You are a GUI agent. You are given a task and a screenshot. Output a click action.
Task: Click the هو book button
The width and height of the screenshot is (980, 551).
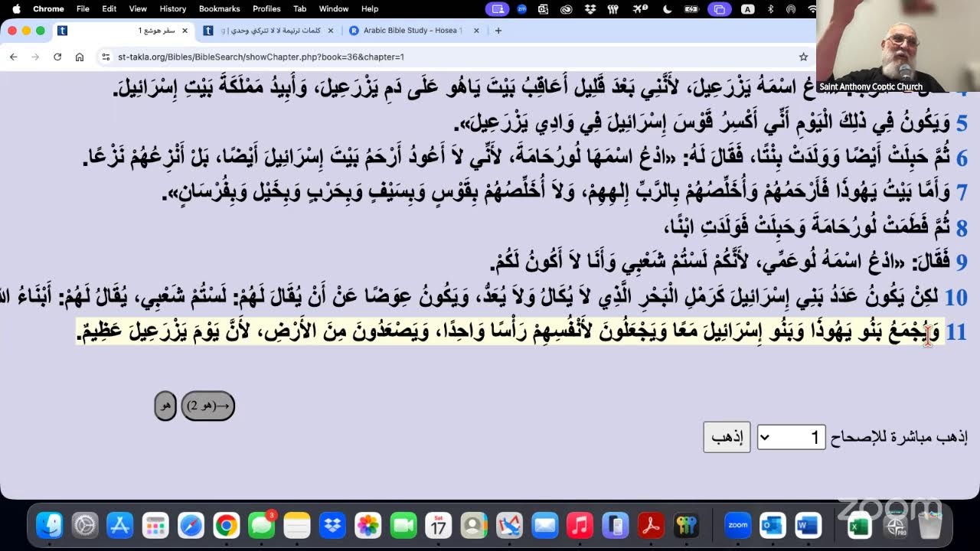click(165, 406)
